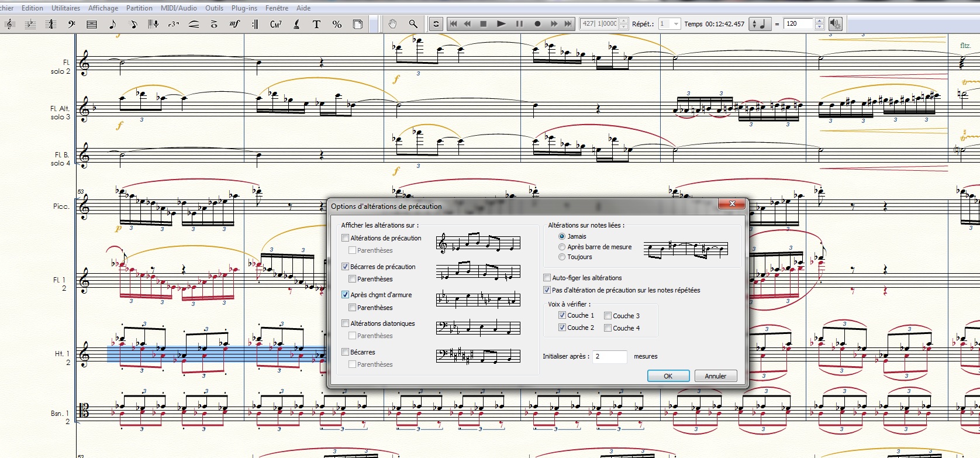
Task: Select the bass clef tool
Action: click(x=71, y=24)
